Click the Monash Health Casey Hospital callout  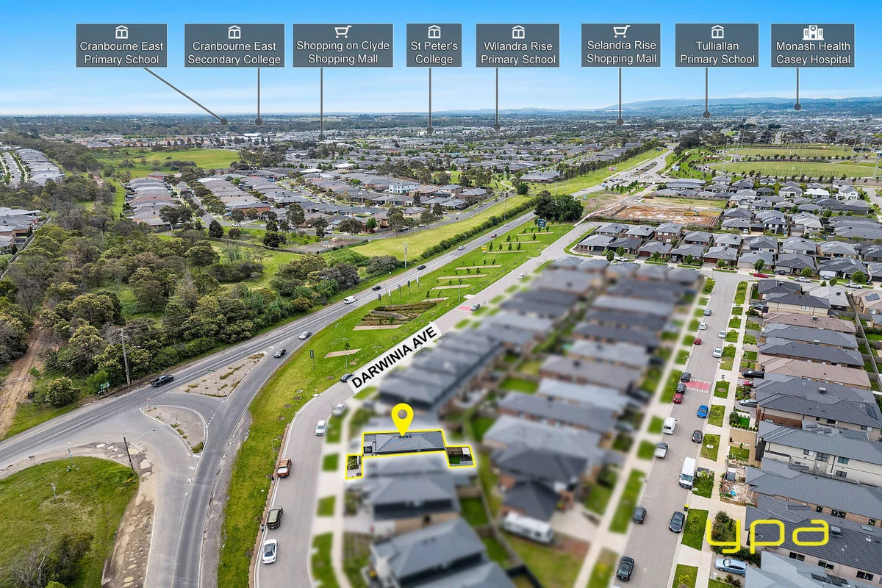813,50
